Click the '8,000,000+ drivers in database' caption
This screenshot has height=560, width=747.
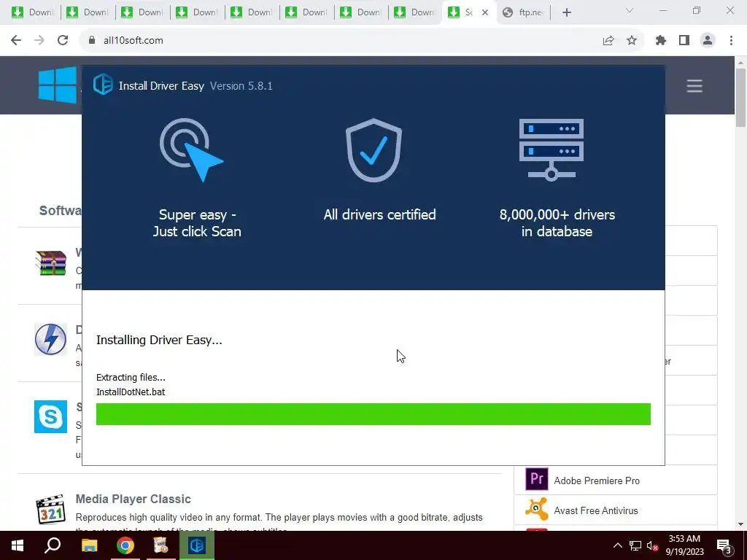click(557, 223)
